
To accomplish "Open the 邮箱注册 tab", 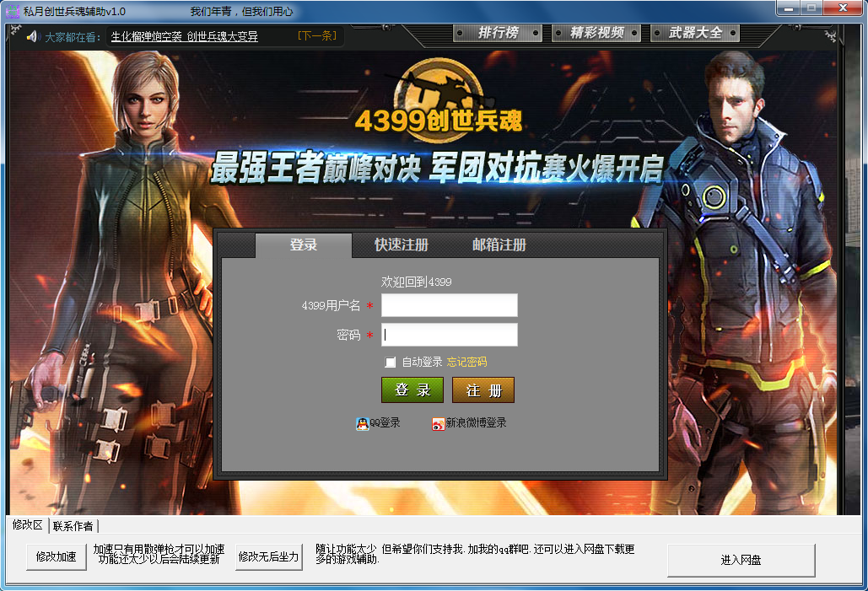I will pyautogui.click(x=499, y=244).
